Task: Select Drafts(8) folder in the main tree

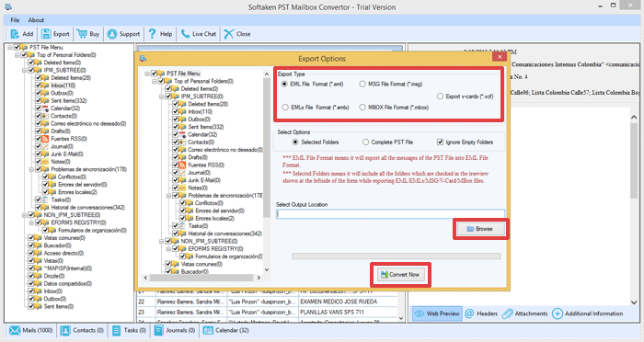Action: coord(61,131)
